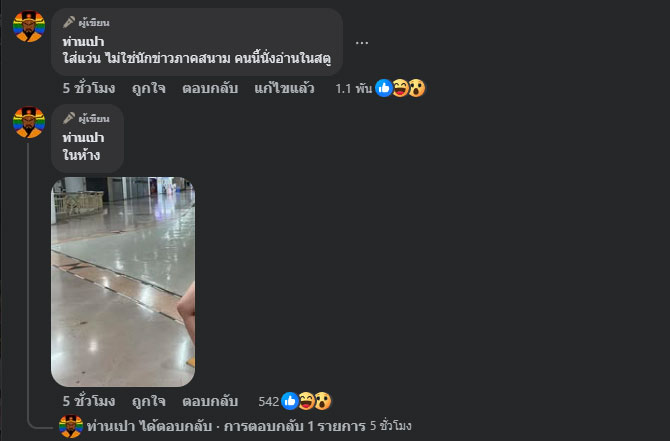Click ถูกใจ under the first comment
The width and height of the screenshot is (670, 441).
click(148, 88)
